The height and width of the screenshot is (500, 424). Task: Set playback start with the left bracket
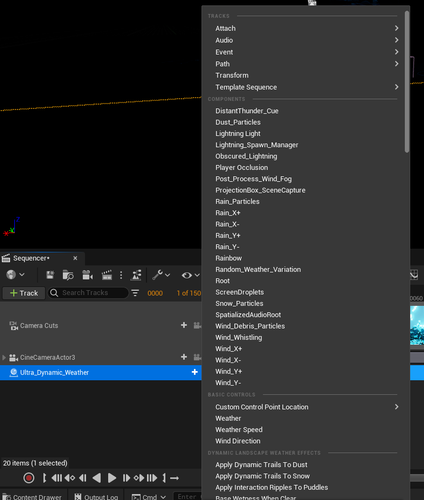point(44,478)
